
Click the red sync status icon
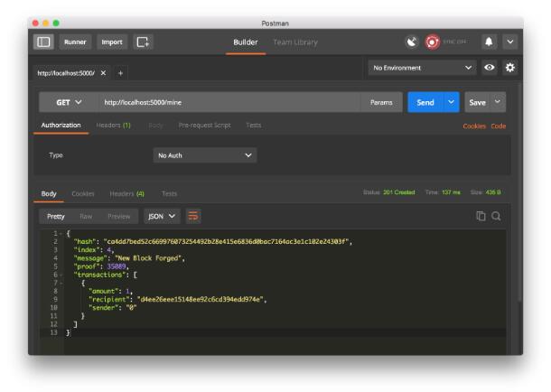click(432, 42)
